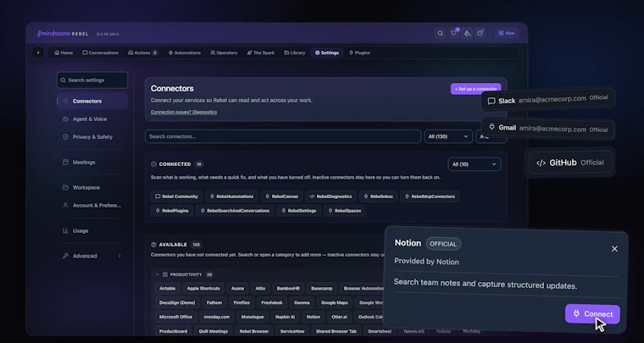Click the RebelAutomations plug icon
This screenshot has width=644, height=343.
click(x=212, y=196)
